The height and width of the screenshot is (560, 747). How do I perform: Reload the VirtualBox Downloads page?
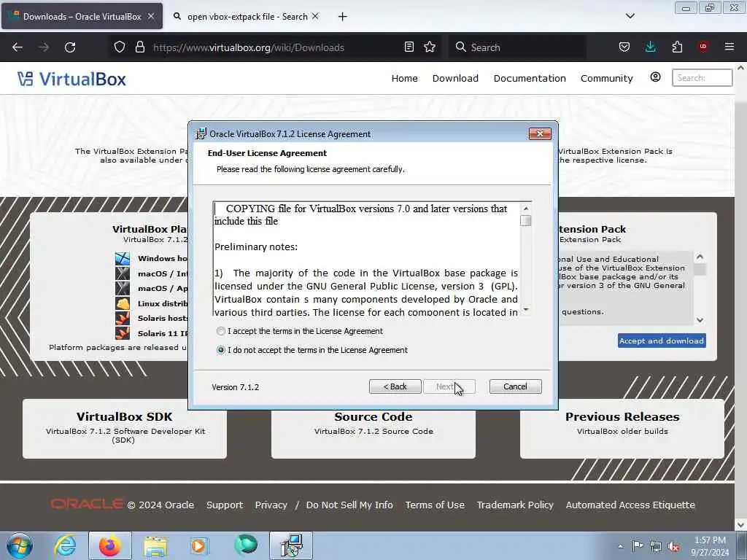[x=70, y=47]
